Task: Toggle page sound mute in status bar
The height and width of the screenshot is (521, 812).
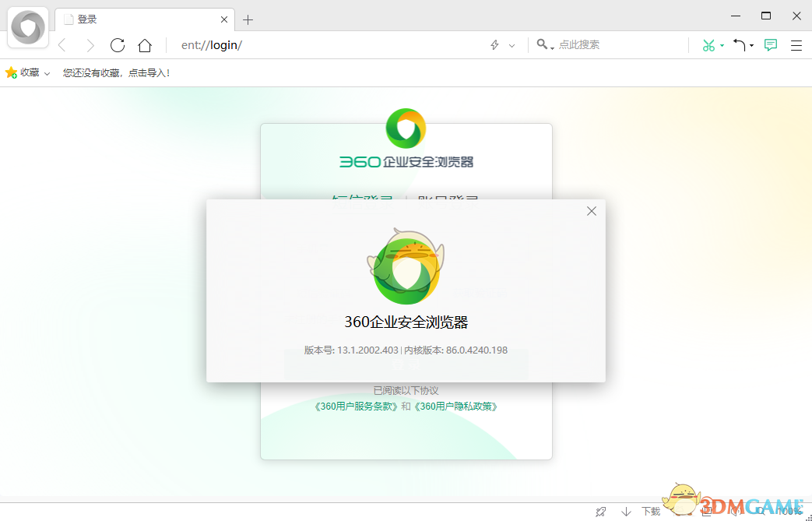Action: click(x=736, y=512)
